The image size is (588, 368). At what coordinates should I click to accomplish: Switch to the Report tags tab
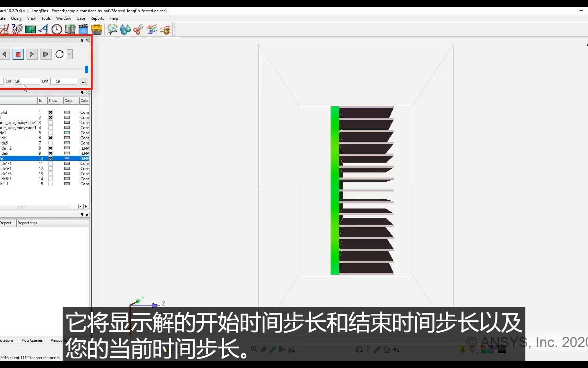click(28, 223)
